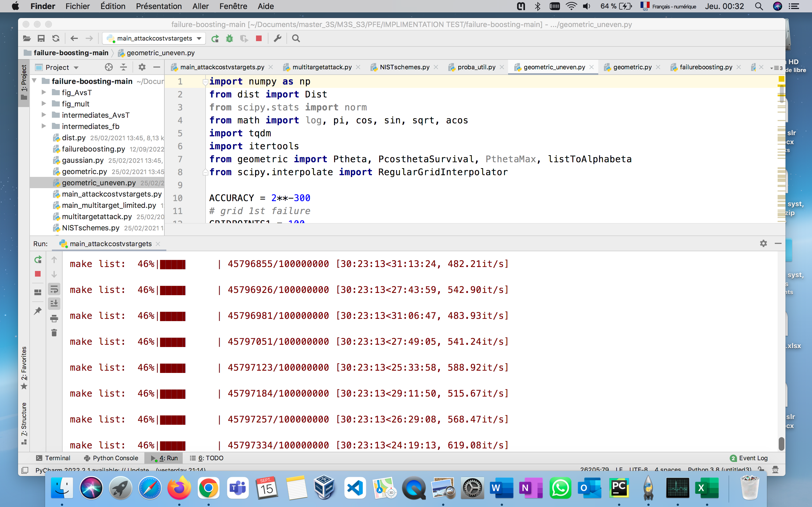
Task: Expand the intermediates_fb folder
Action: (x=44, y=126)
